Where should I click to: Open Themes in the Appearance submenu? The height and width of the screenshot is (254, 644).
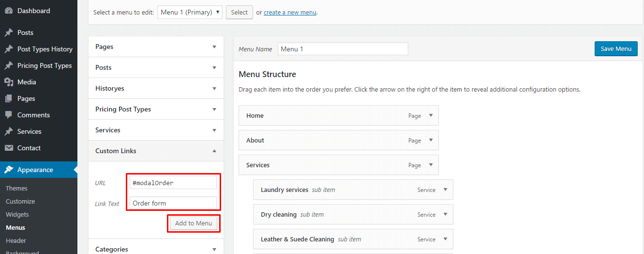(16, 188)
